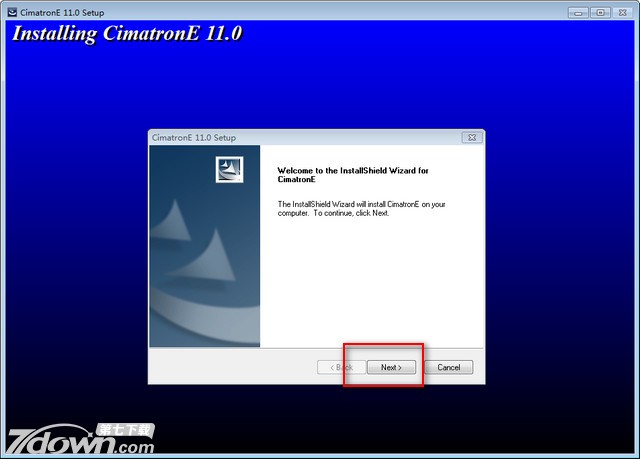This screenshot has height=459, width=640.
Task: Click the disabled Back button
Action: 341,367
